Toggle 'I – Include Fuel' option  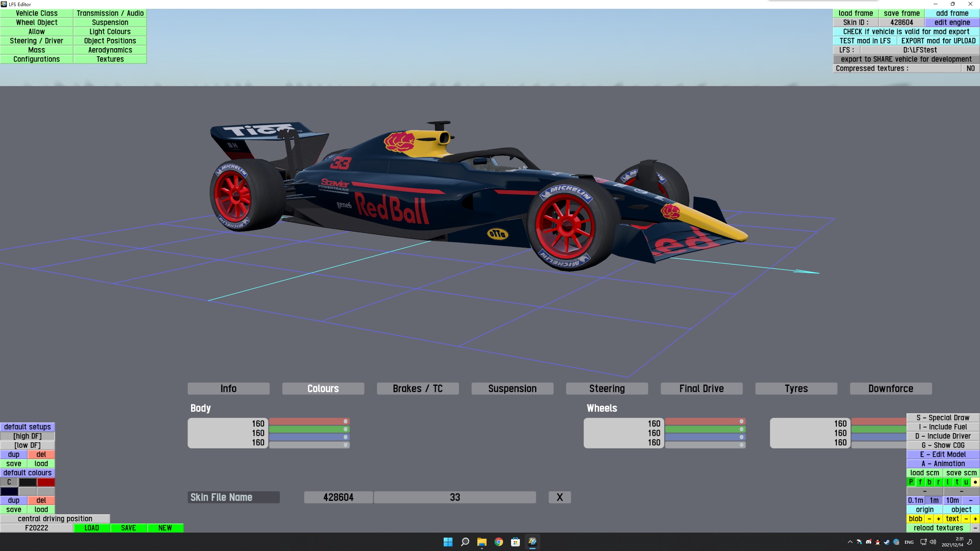tap(942, 427)
